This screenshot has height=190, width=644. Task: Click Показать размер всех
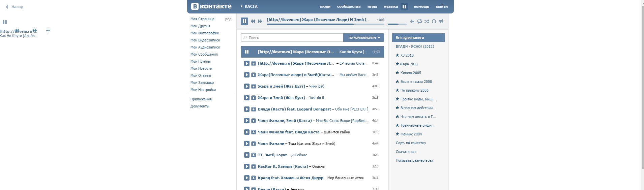[414, 160]
